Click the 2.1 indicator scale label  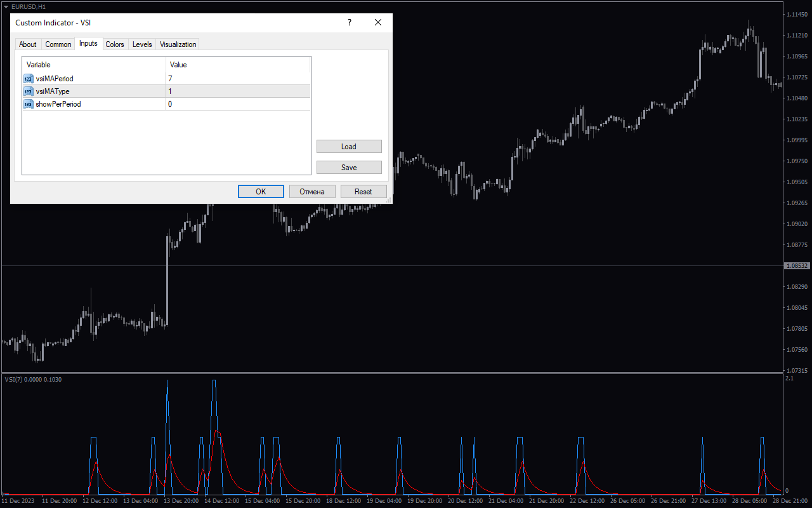[x=790, y=378]
